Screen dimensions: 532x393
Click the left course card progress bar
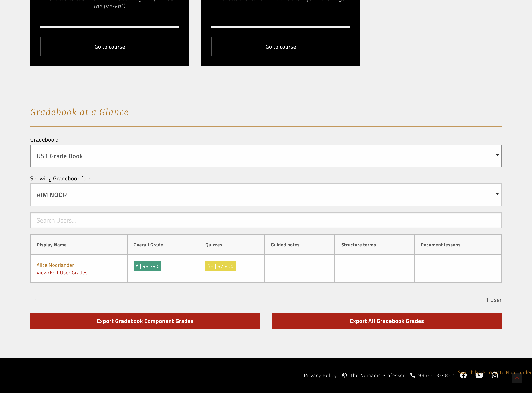pyautogui.click(x=110, y=27)
